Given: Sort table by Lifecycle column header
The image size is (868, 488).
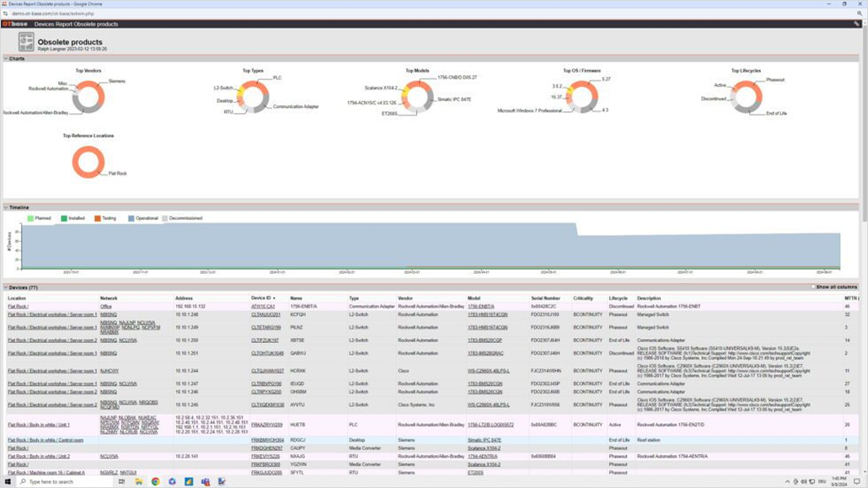Looking at the screenshot, I should pos(619,298).
